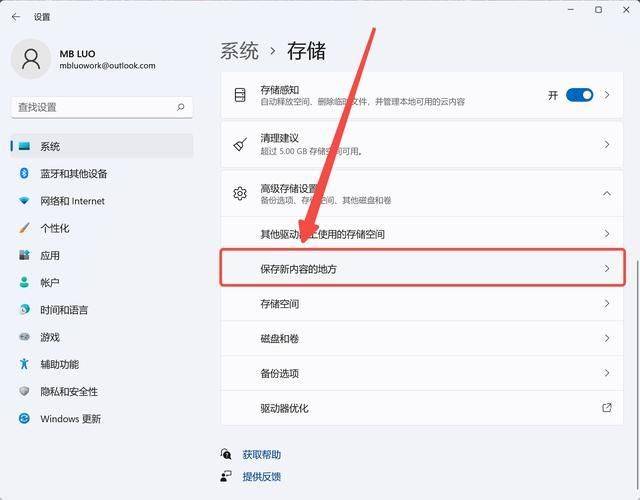Select 帐户 in the sidebar

[x=102, y=282]
